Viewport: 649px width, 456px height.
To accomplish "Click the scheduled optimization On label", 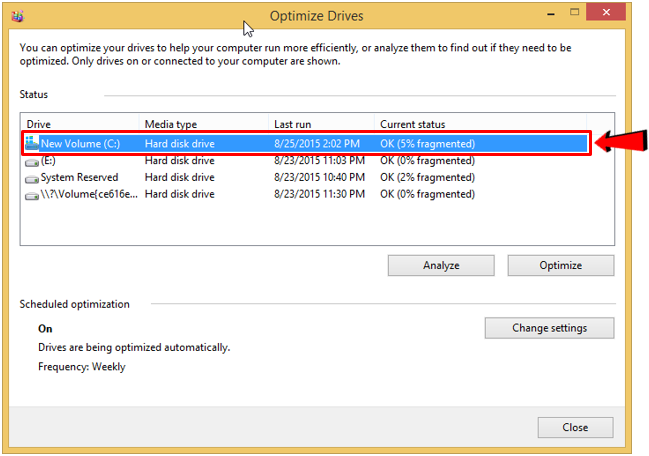I will coord(45,329).
